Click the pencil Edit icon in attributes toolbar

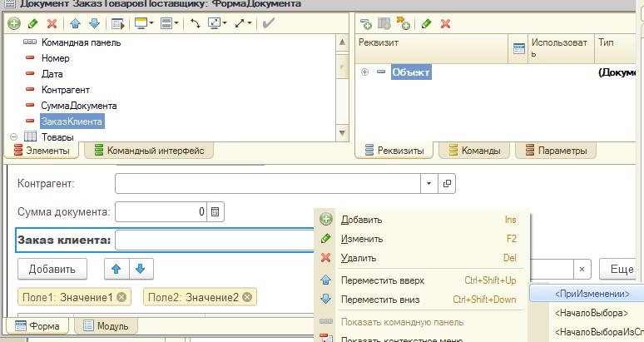coord(426,24)
